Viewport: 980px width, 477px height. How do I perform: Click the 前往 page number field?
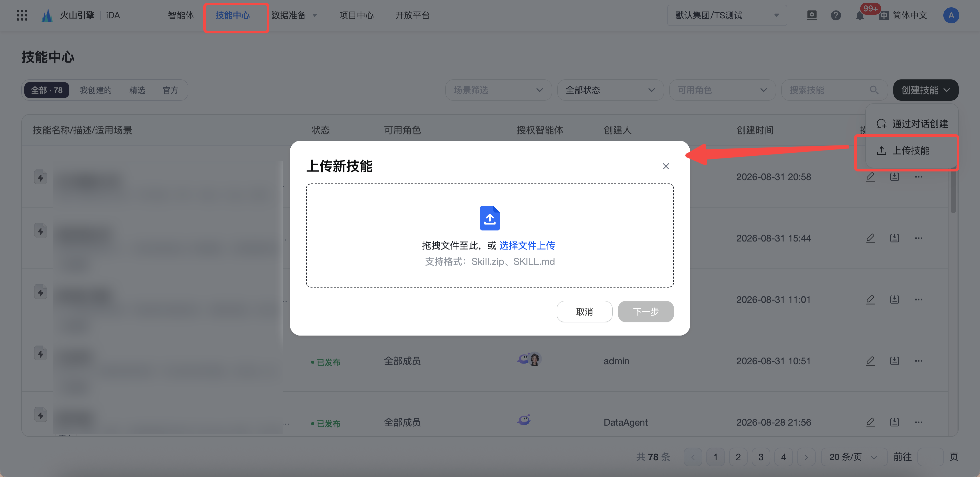pyautogui.click(x=930, y=456)
